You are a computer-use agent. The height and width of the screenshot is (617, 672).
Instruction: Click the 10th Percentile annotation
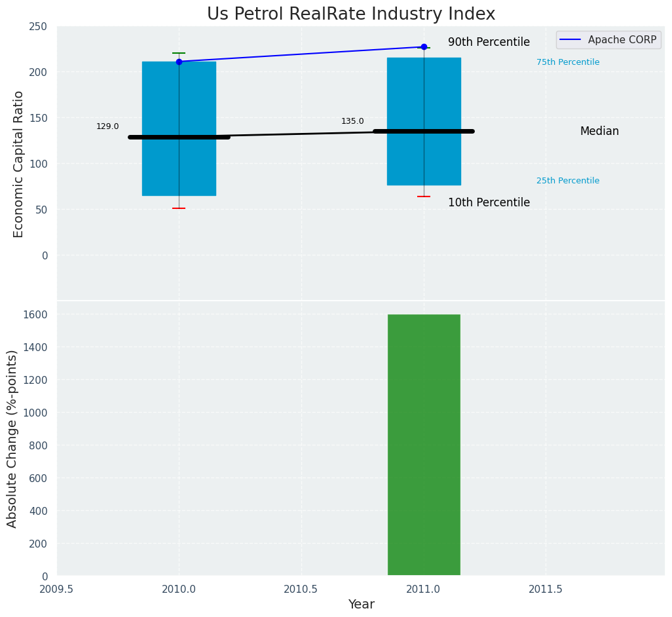click(x=489, y=202)
